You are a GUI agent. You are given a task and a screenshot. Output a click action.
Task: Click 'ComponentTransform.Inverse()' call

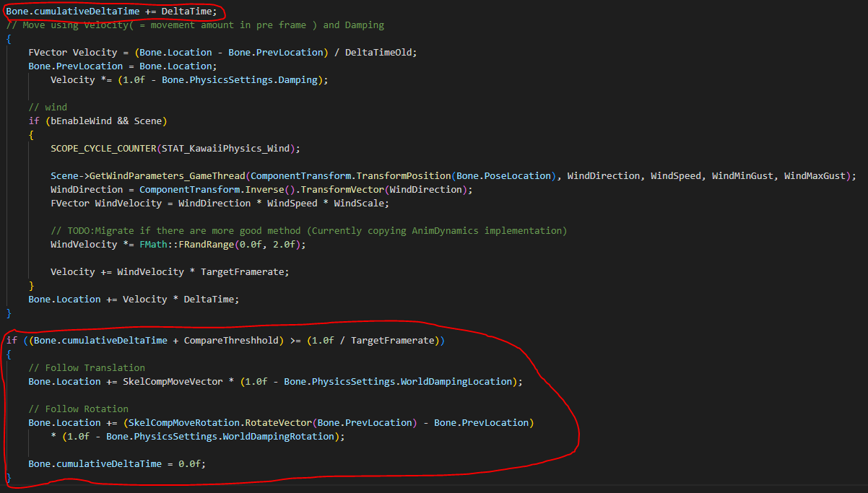pos(217,189)
